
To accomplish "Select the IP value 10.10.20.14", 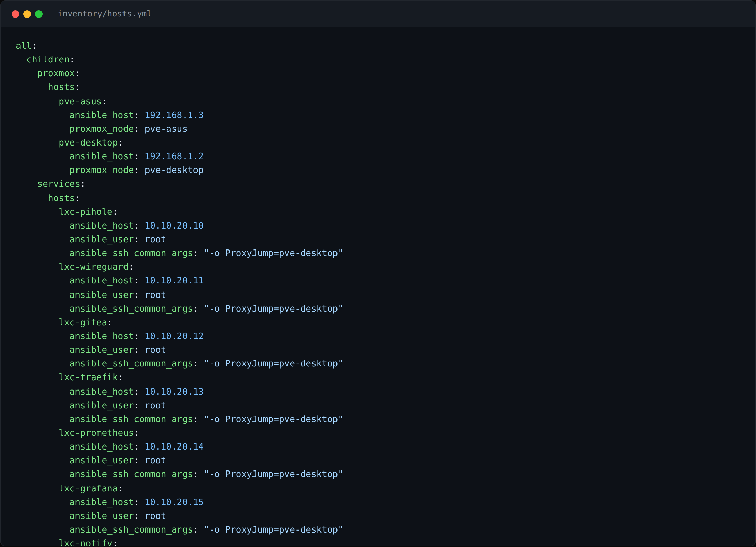I will [174, 446].
